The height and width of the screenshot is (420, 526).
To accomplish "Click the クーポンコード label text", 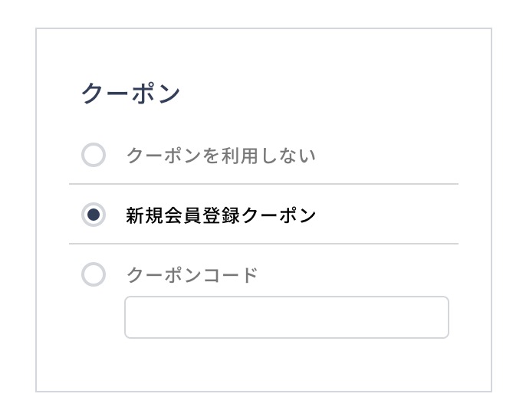I will [x=192, y=274].
